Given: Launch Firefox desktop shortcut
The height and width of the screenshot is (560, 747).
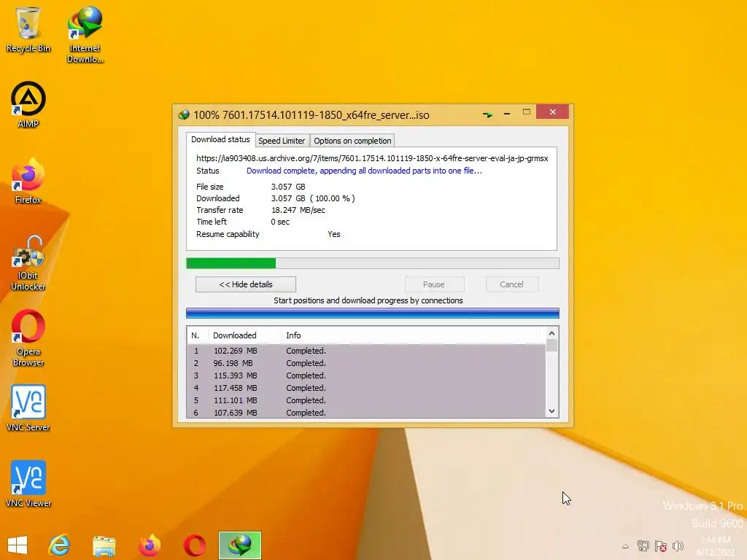Looking at the screenshot, I should [x=28, y=181].
